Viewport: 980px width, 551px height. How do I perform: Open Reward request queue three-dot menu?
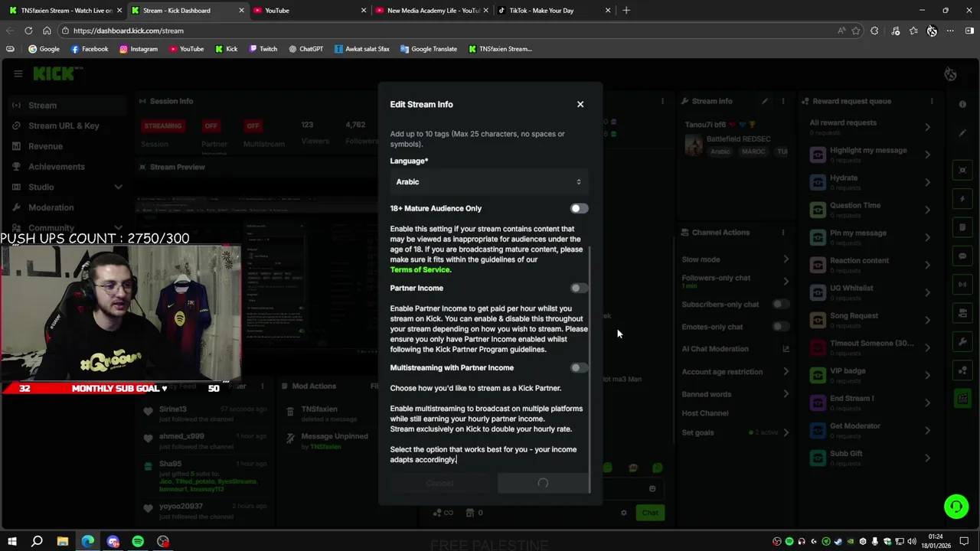[x=932, y=101]
